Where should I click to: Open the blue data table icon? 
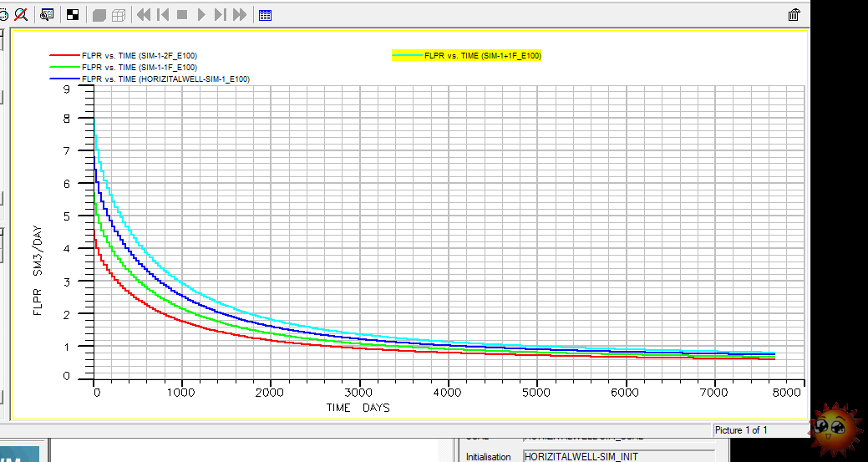265,16
